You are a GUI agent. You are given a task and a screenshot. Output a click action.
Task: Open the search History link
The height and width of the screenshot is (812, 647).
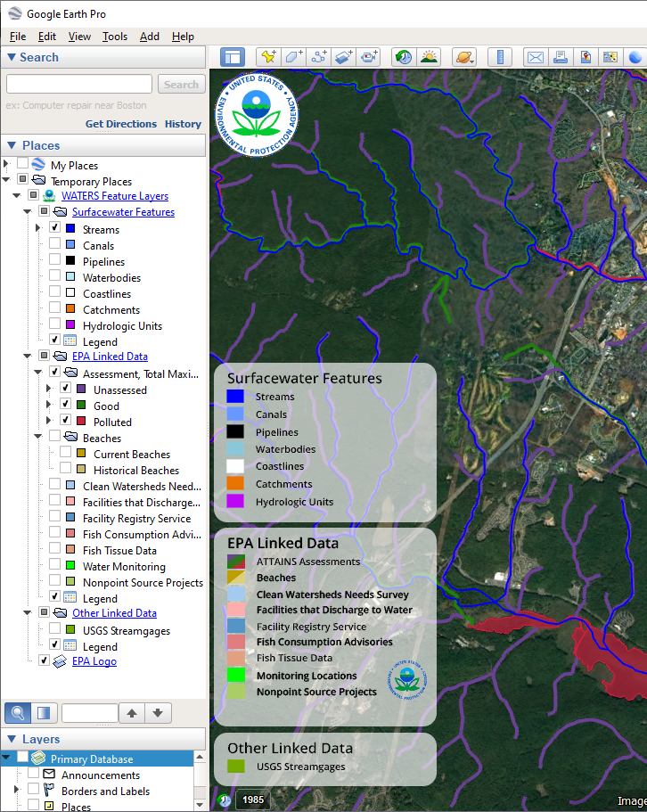point(184,124)
